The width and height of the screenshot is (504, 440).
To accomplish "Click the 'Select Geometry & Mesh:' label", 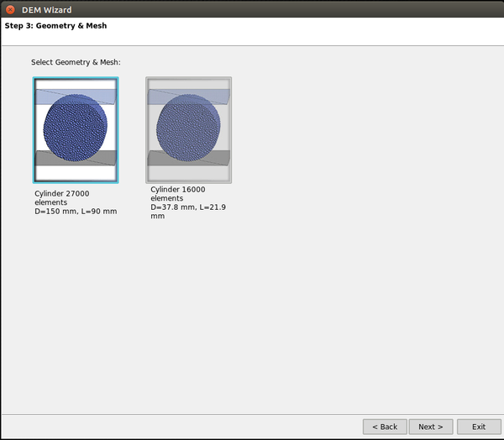I will 76,62.
